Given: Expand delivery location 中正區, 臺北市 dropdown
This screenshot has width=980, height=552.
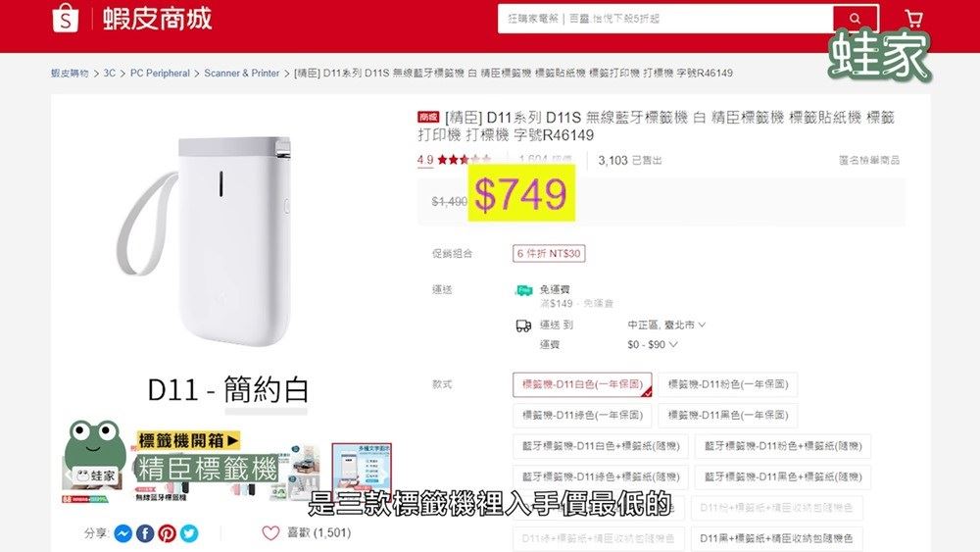Looking at the screenshot, I should pos(666,326).
